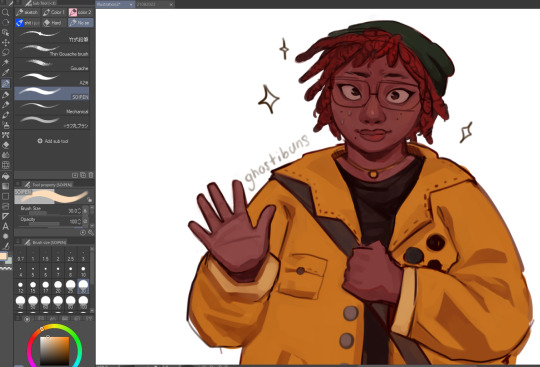Select the Gradient tool
This screenshot has height=367, width=540.
tap(6, 186)
